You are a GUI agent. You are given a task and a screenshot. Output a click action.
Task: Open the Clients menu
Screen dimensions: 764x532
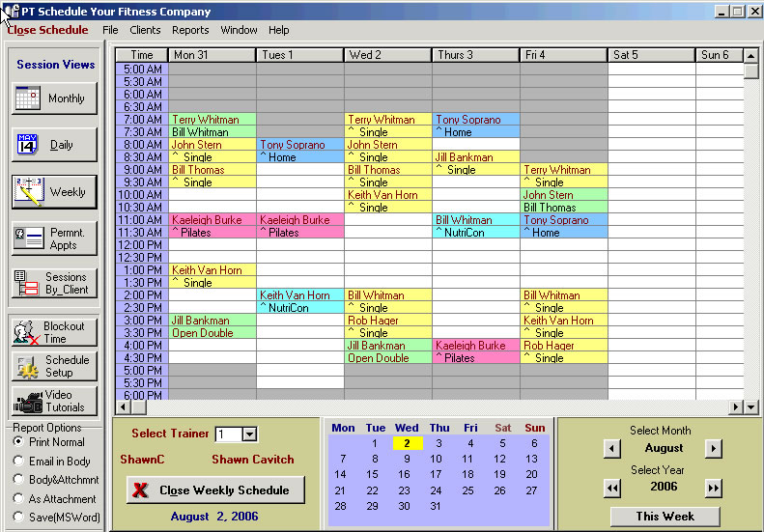(145, 30)
